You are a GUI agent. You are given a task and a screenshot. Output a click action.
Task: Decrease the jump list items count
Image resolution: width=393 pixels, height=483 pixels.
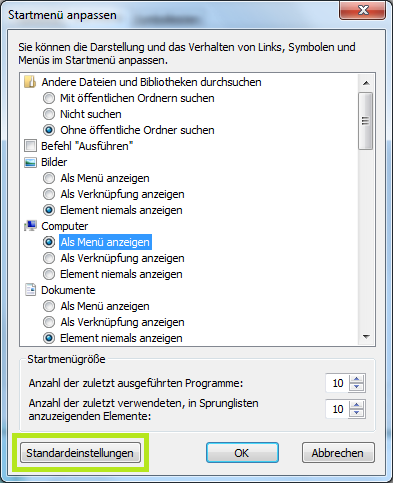pyautogui.click(x=357, y=413)
